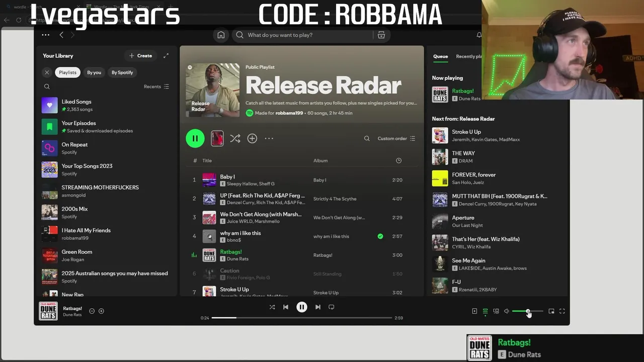Image resolution: width=644 pixels, height=362 pixels.
Task: Enter full screen mode icon
Action: [x=562, y=311]
